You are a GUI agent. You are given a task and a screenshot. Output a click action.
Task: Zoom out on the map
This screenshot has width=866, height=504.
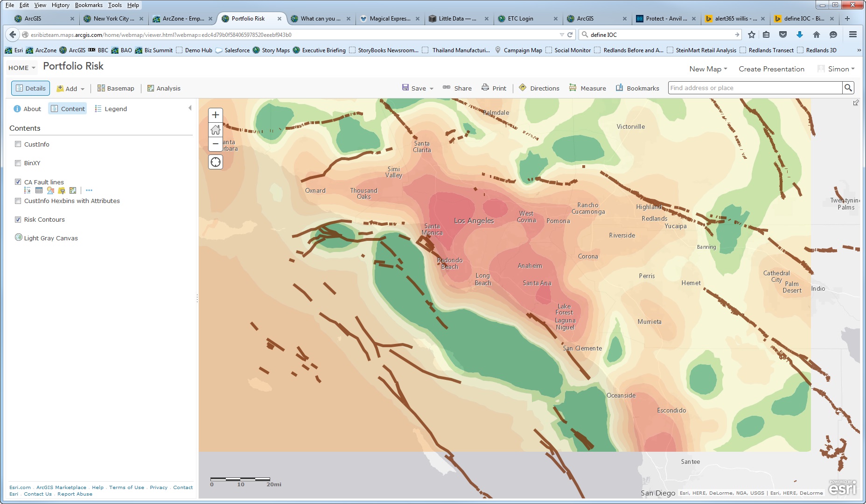215,144
